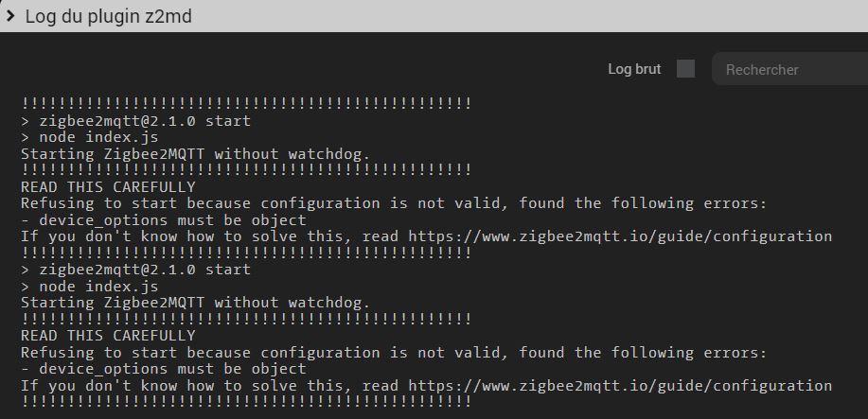The width and height of the screenshot is (868, 419).
Task: Focus the Rechercher search field
Action: click(790, 69)
